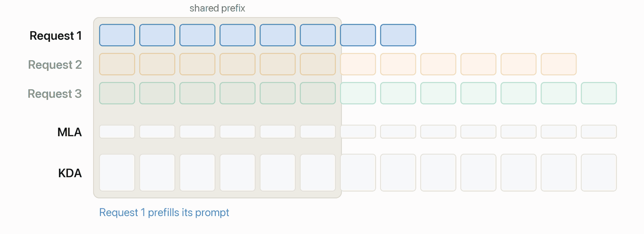The width and height of the screenshot is (644, 234).
Task: Select the Request 3 row label
Action: click(55, 94)
